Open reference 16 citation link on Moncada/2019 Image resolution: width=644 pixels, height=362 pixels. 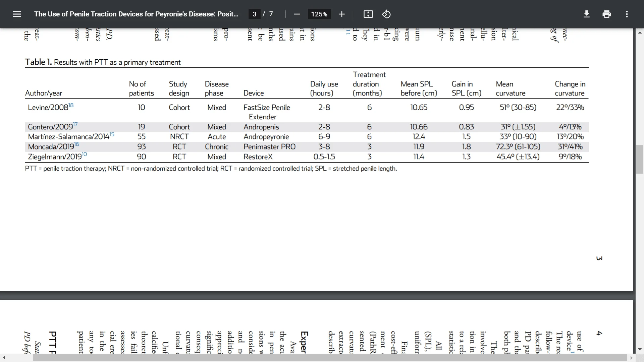click(x=77, y=144)
